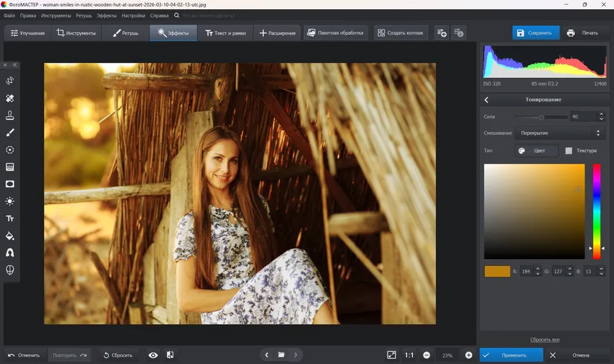Increase the Сила value with the stepper arrow
614x364 pixels.
601,114
